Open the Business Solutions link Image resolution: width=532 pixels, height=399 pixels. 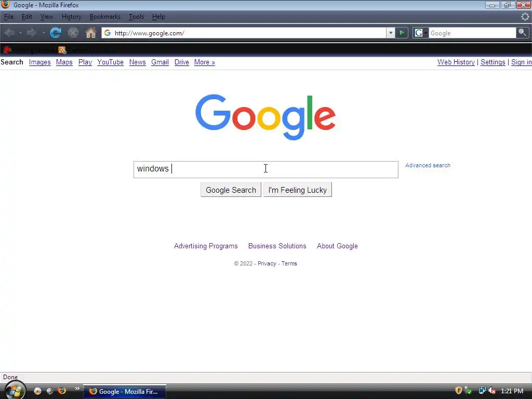click(277, 246)
